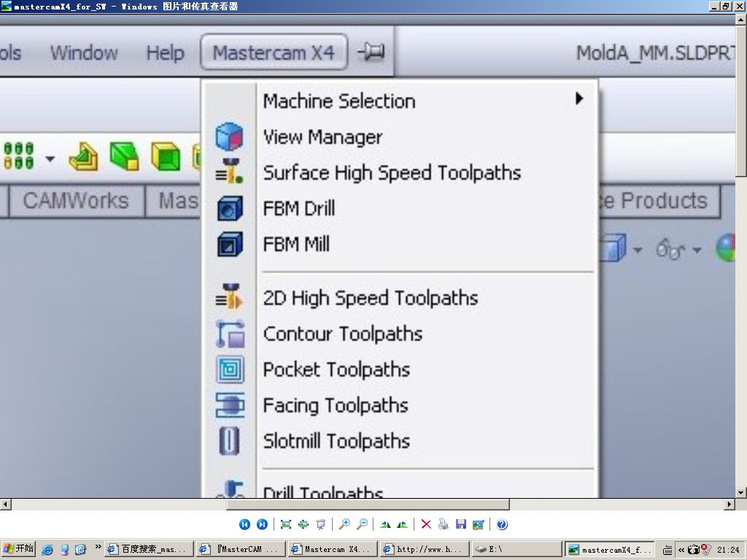Screen dimensions: 747x560
Task: Delete the image with red X
Action: coord(426,524)
